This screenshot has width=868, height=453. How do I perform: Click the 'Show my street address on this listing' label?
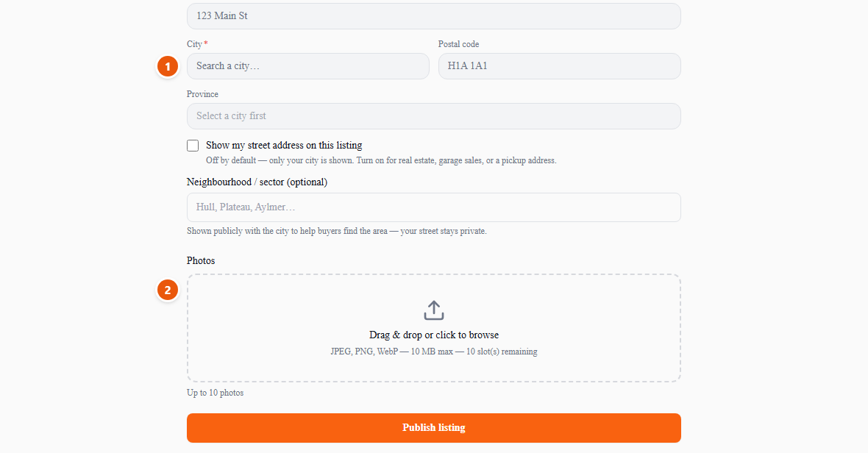pyautogui.click(x=284, y=145)
